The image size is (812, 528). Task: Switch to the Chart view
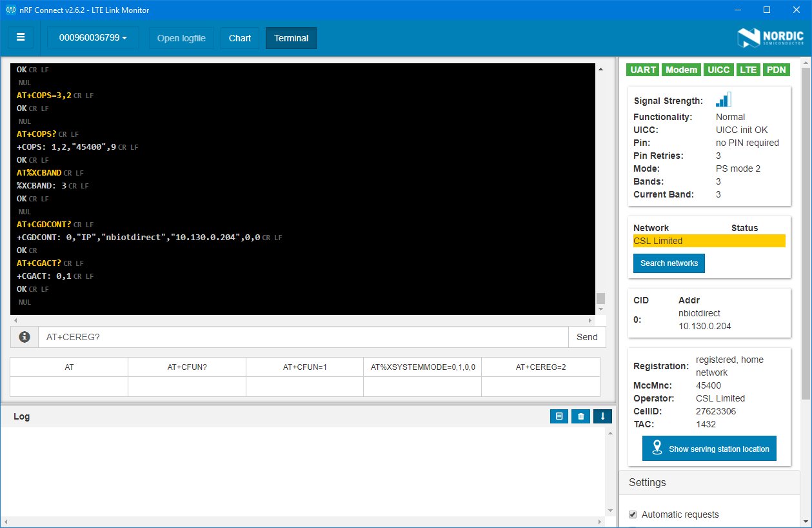240,38
